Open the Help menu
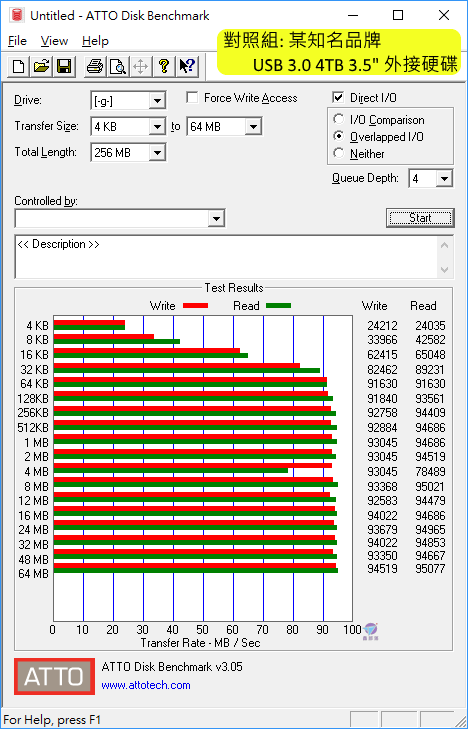 95,41
